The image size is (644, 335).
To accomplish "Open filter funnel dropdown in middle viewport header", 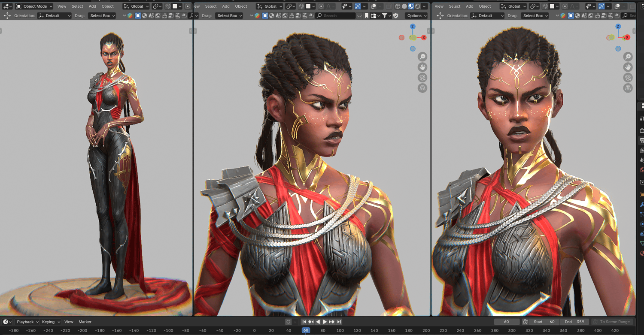I will 386,15.
